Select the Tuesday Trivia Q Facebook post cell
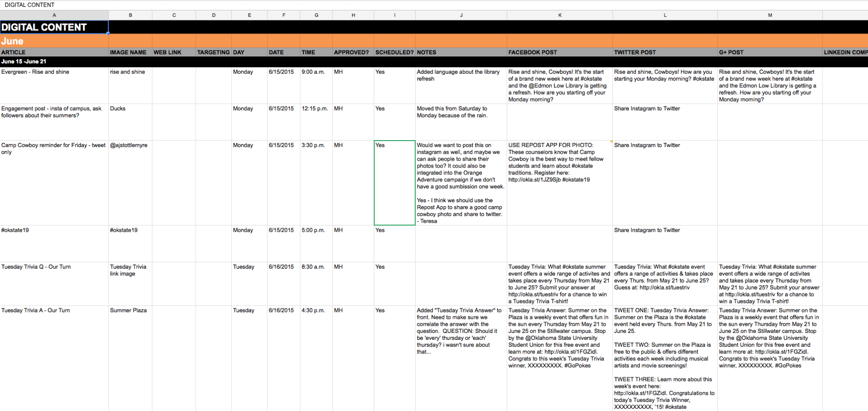 560,284
